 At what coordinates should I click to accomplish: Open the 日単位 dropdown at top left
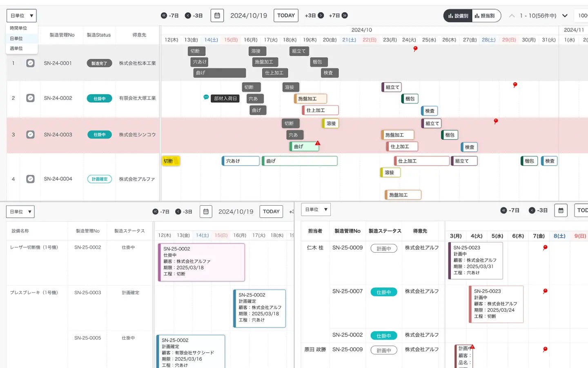click(22, 16)
